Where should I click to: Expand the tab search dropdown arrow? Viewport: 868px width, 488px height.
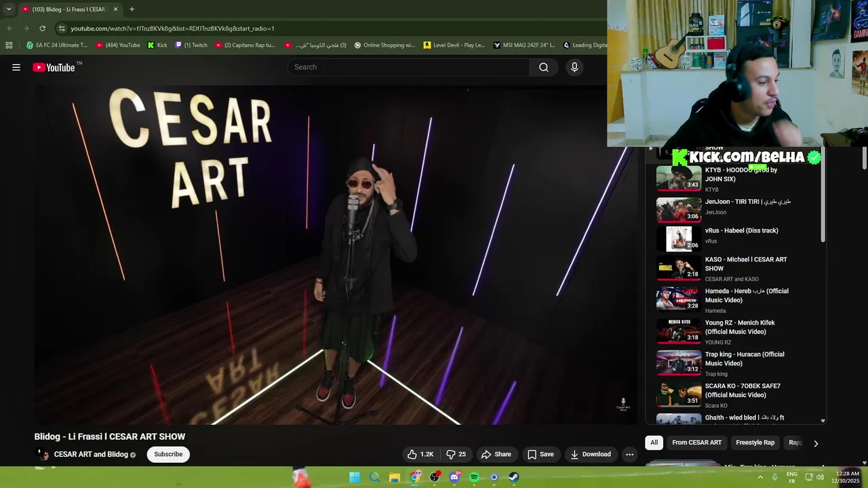pos(9,9)
